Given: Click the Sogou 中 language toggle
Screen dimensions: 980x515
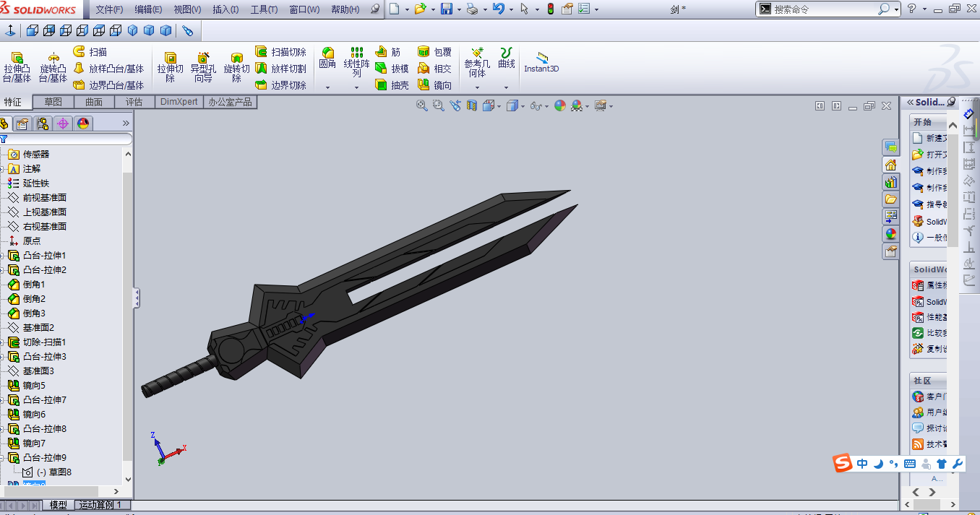Looking at the screenshot, I should (x=862, y=464).
